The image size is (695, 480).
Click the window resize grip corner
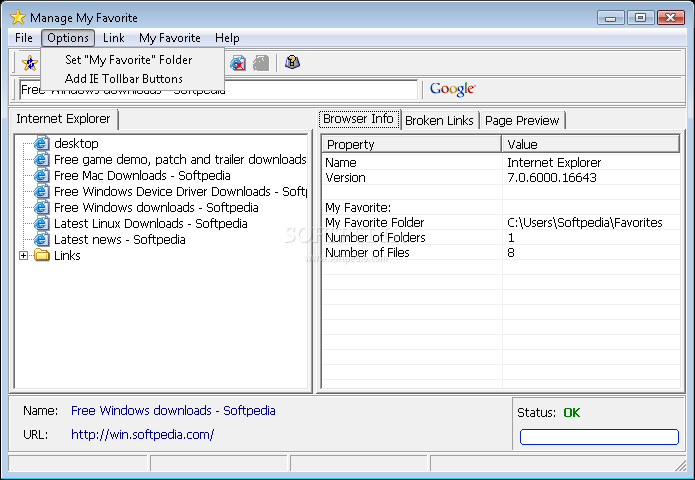680,465
